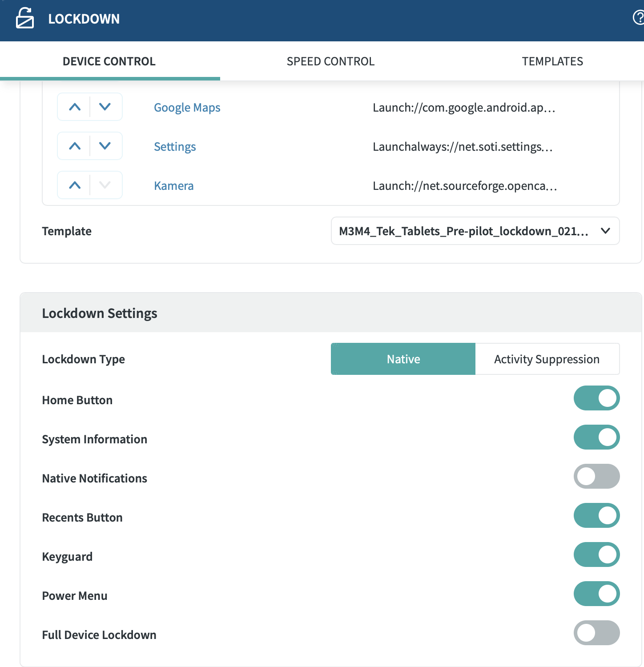The height and width of the screenshot is (667, 644).
Task: Open the help question mark icon
Action: 638,18
